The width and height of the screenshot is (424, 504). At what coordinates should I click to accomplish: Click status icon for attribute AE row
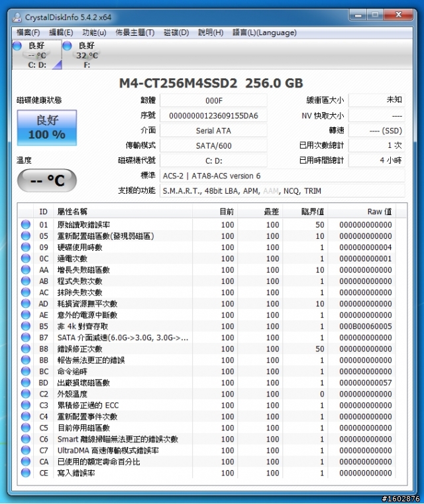(x=26, y=314)
